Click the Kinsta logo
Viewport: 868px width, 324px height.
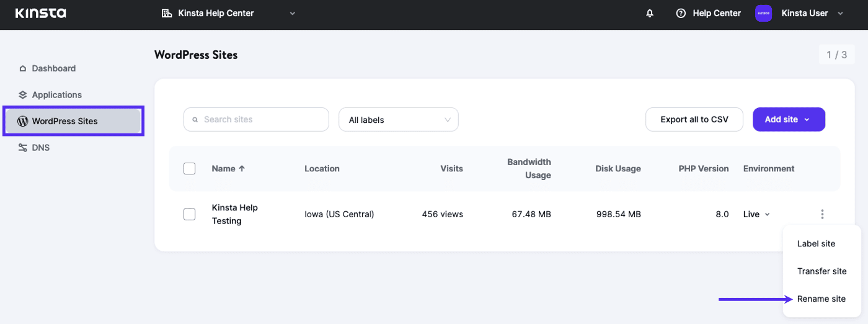[40, 13]
